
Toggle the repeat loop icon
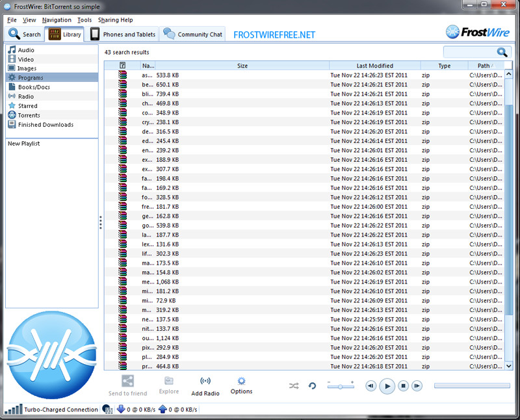click(312, 386)
